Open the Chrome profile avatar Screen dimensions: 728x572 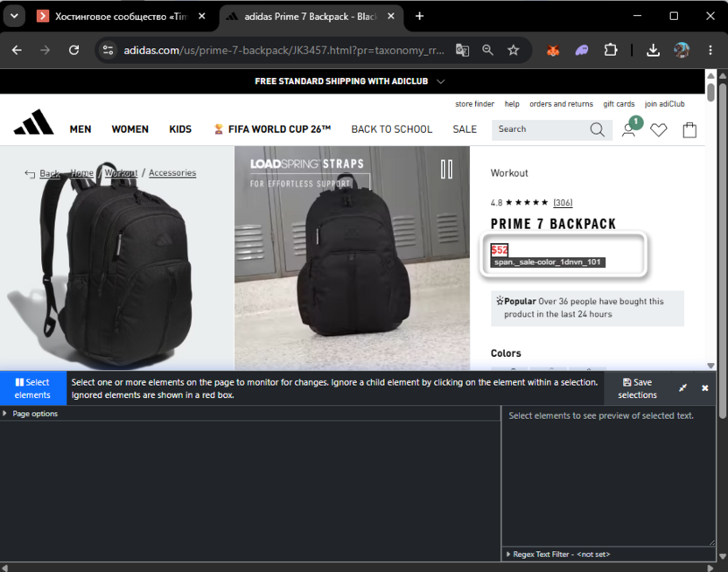point(682,50)
